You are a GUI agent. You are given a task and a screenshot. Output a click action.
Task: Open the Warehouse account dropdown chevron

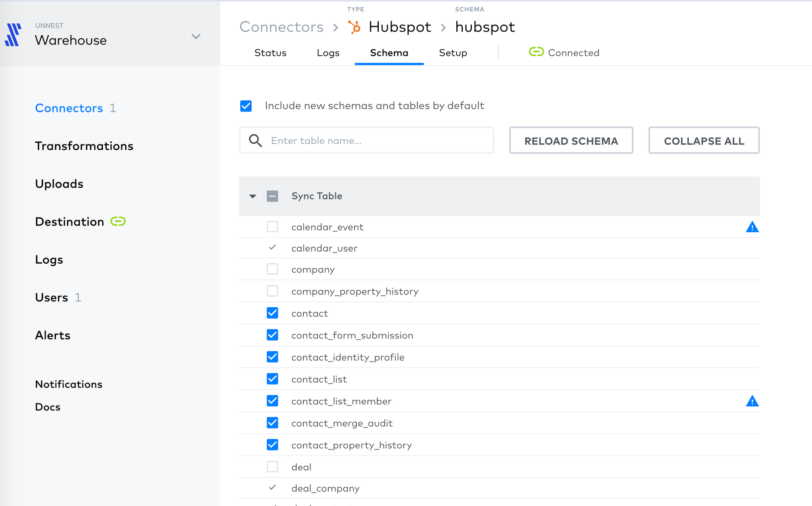point(196,37)
